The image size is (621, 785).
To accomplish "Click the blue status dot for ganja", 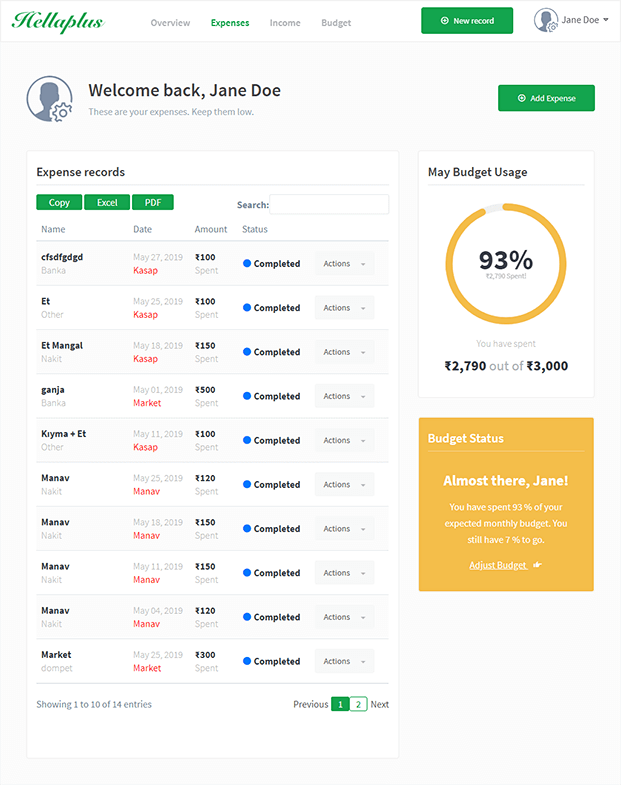I will tap(247, 396).
